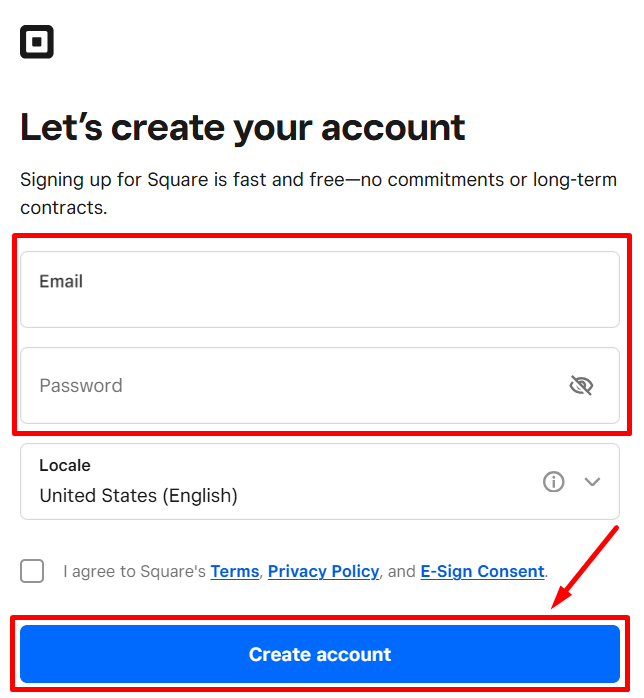This screenshot has height=698, width=644.
Task: Click the Locale field label
Action: point(65,466)
